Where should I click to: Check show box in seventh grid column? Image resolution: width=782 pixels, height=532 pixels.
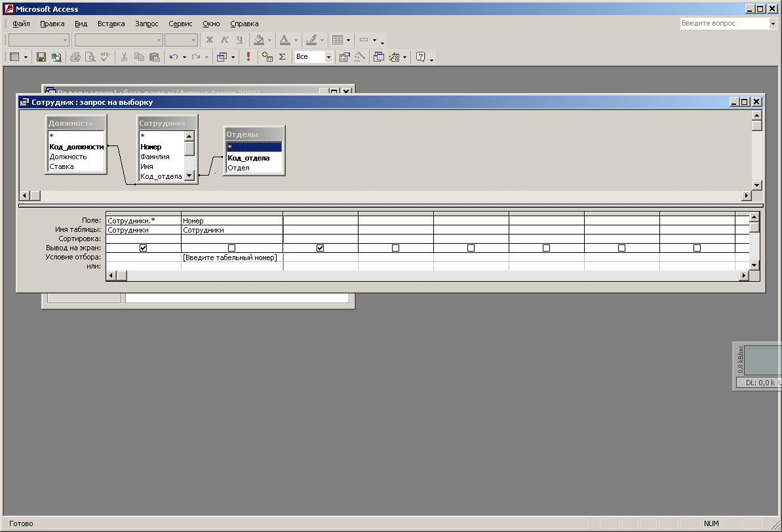point(621,248)
